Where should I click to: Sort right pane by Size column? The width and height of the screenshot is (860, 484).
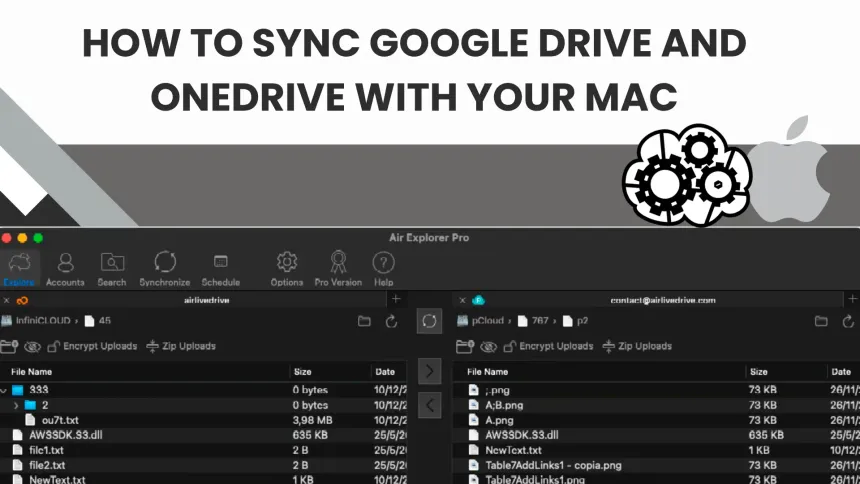759,372
